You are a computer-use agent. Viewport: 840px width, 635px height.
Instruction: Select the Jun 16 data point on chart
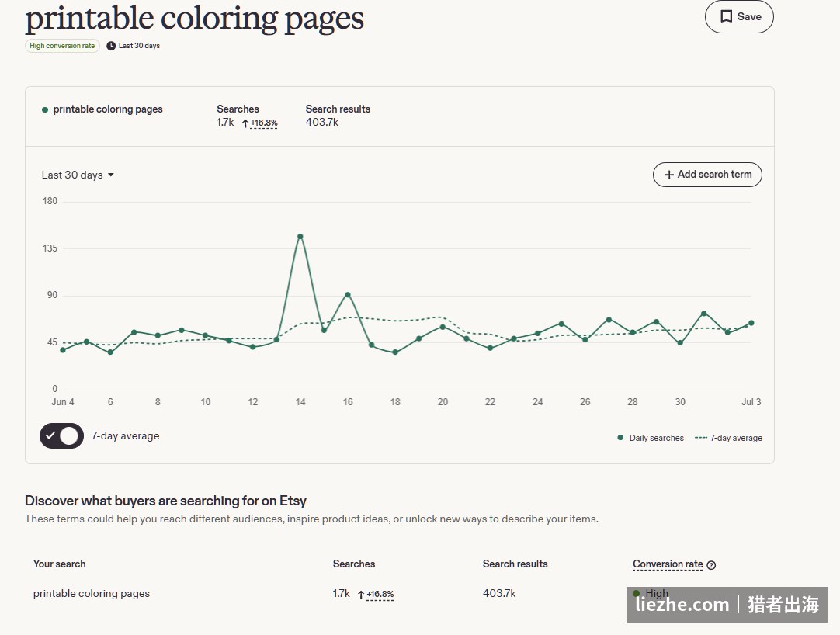point(348,295)
